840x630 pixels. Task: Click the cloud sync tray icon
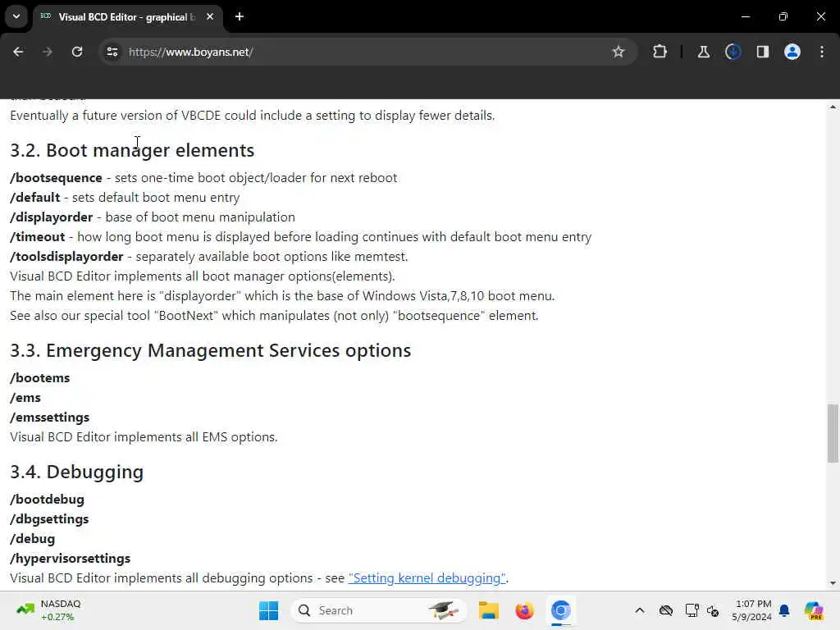pos(666,610)
